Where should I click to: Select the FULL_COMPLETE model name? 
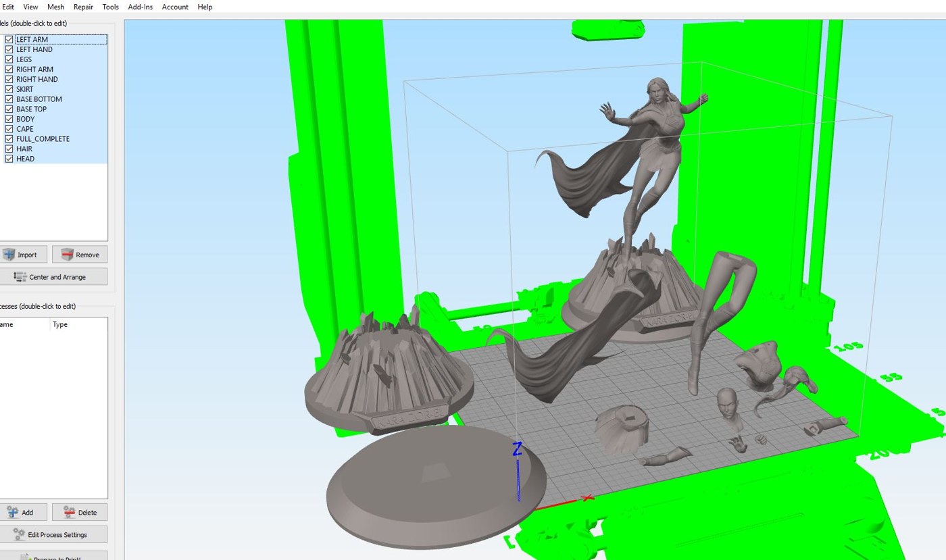click(x=43, y=138)
